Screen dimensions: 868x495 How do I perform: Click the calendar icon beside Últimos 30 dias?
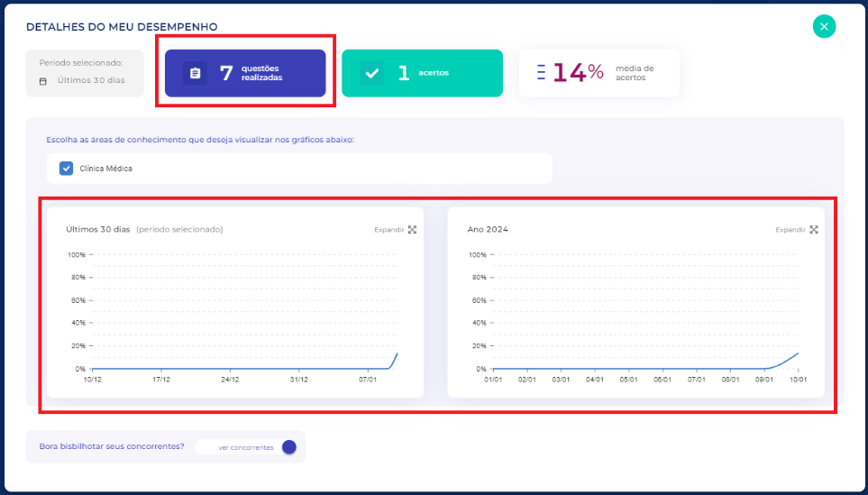(x=43, y=81)
